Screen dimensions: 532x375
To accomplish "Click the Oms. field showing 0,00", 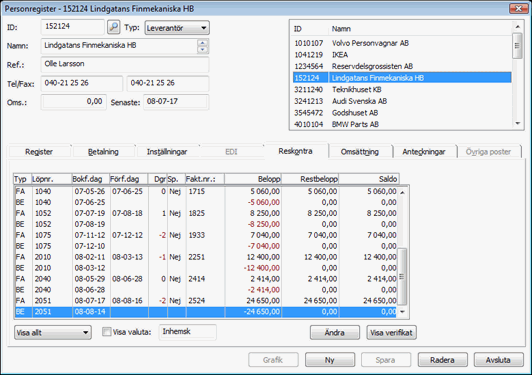I will pyautogui.click(x=74, y=102).
